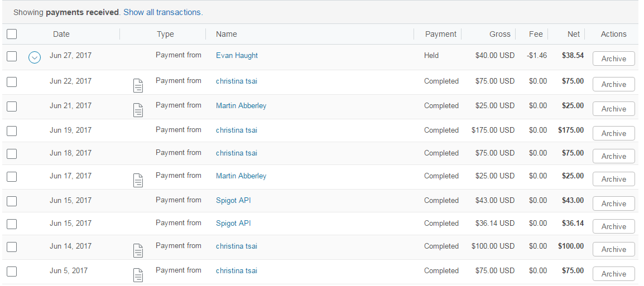Image resolution: width=644 pixels, height=286 pixels.
Task: Archive the Jun 15 $36.14 Spigot payment
Action: coord(613,227)
